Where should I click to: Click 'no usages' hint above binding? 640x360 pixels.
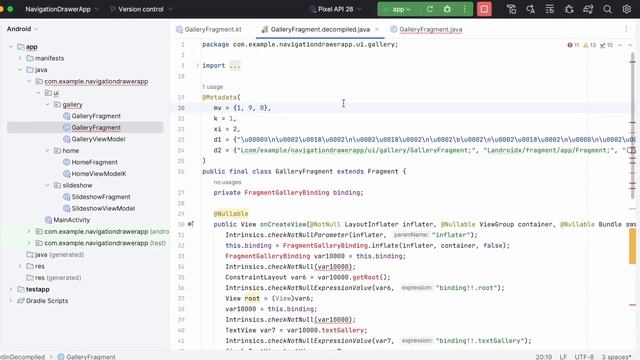(227, 182)
